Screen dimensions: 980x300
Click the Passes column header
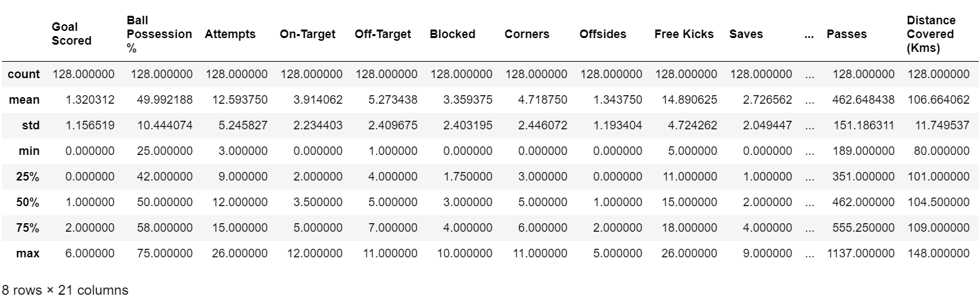tap(847, 33)
